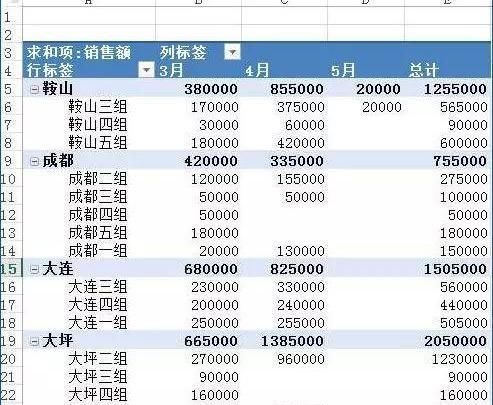The height and width of the screenshot is (405, 493).
Task: Click the 5月 value in 鞍山三组 row
Action: pos(382,107)
